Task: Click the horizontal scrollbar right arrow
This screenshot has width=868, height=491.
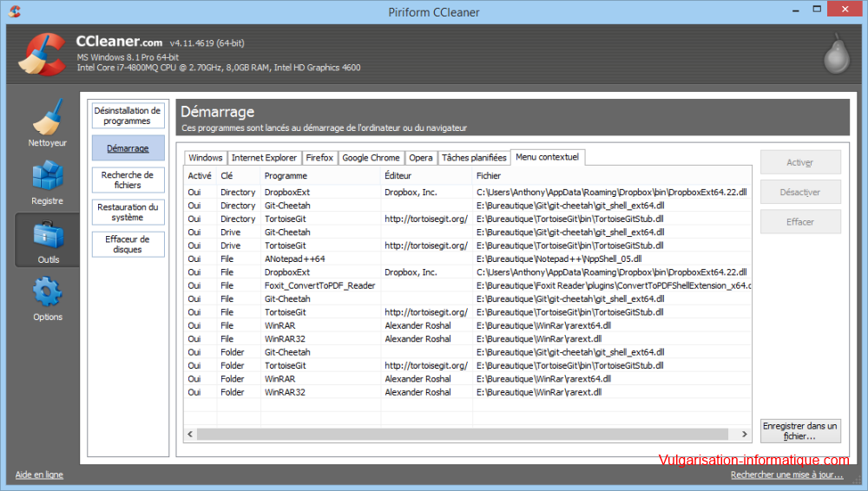Action: coord(745,434)
